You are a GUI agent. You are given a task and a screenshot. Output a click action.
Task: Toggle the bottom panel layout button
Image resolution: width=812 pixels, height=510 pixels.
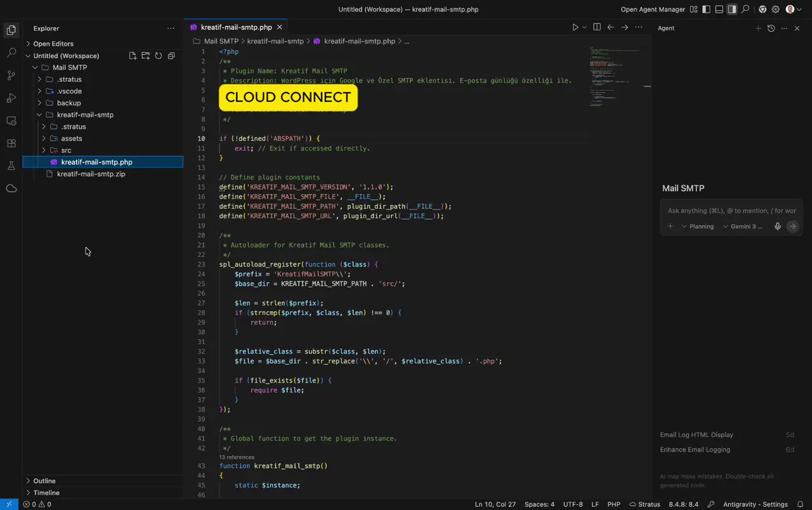coord(719,10)
